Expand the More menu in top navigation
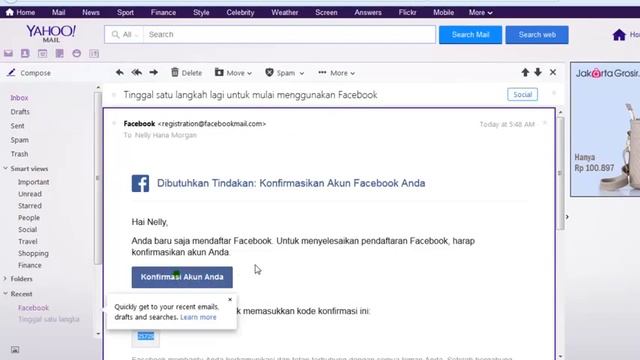This screenshot has width=640, height=360. coord(480,12)
